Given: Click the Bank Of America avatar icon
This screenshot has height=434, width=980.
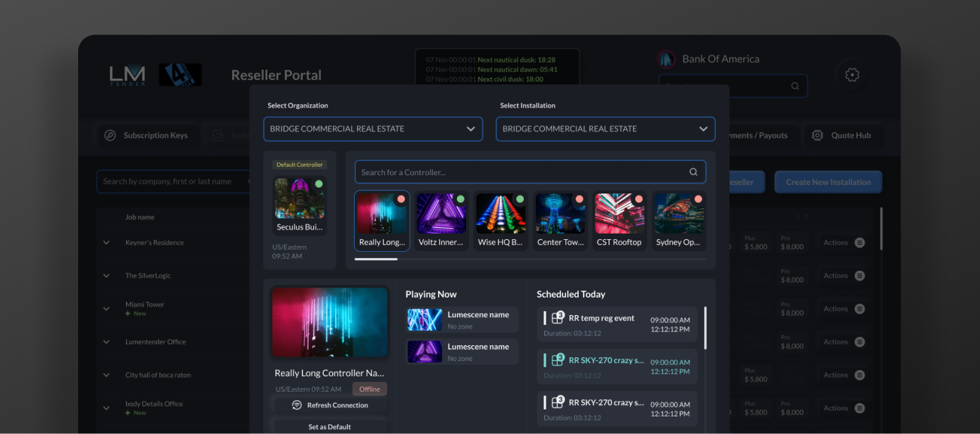Looking at the screenshot, I should [666, 59].
